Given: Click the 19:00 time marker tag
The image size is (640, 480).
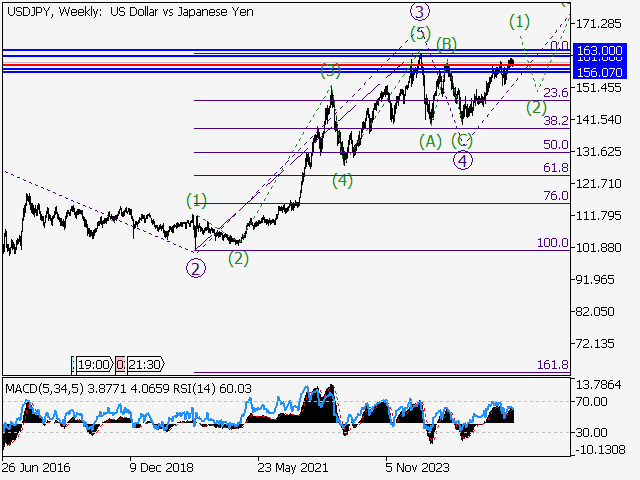Looking at the screenshot, I should (92, 367).
